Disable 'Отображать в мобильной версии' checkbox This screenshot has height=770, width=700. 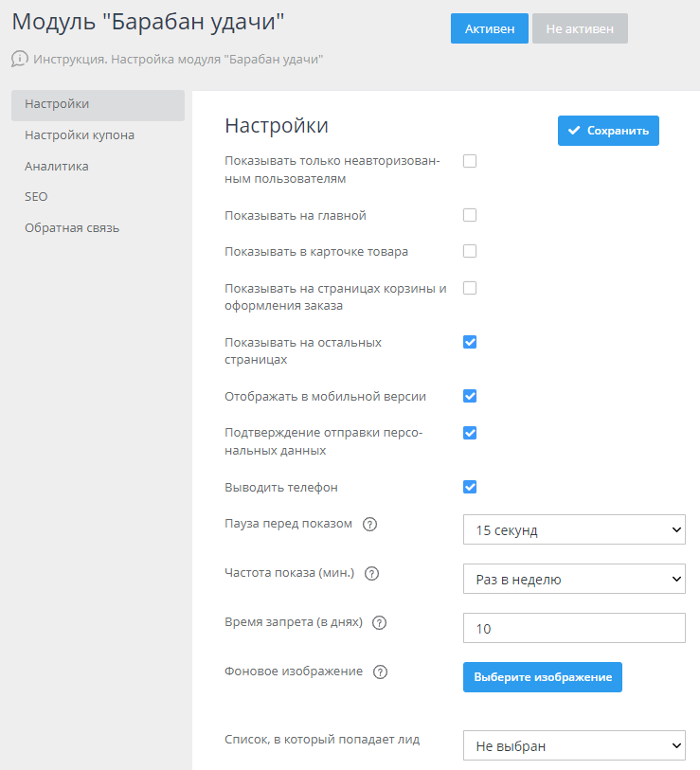pos(470,396)
